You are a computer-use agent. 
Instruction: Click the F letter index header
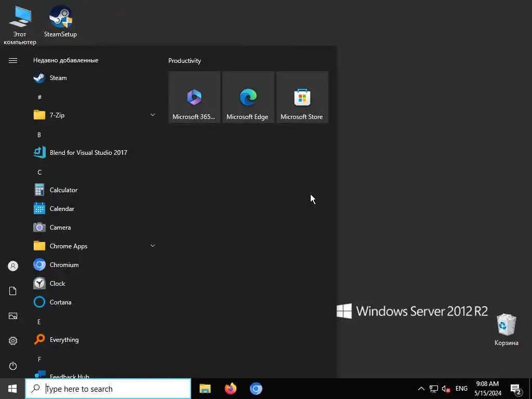click(x=39, y=359)
